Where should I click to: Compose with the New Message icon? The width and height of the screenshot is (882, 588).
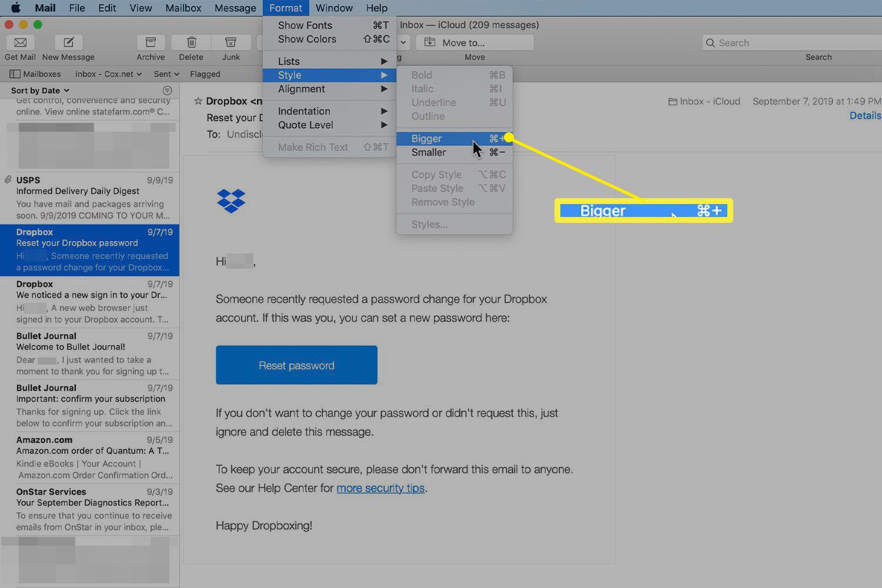click(68, 42)
